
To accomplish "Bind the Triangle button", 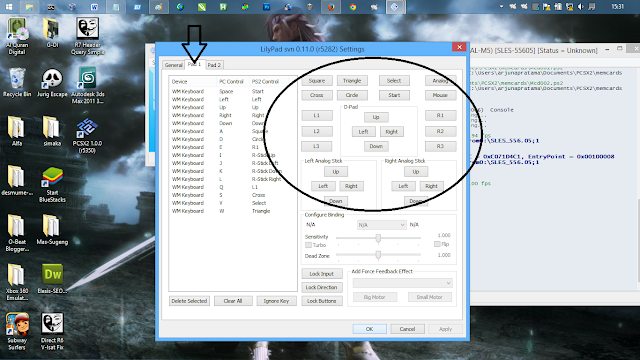I will pos(352,81).
